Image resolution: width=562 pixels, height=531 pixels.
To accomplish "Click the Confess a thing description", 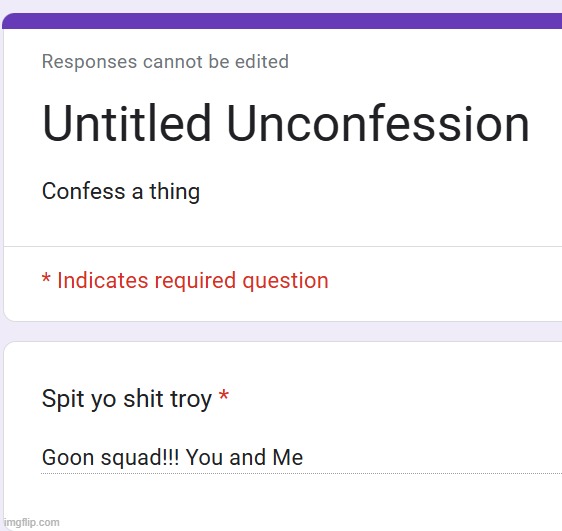I will tap(121, 192).
